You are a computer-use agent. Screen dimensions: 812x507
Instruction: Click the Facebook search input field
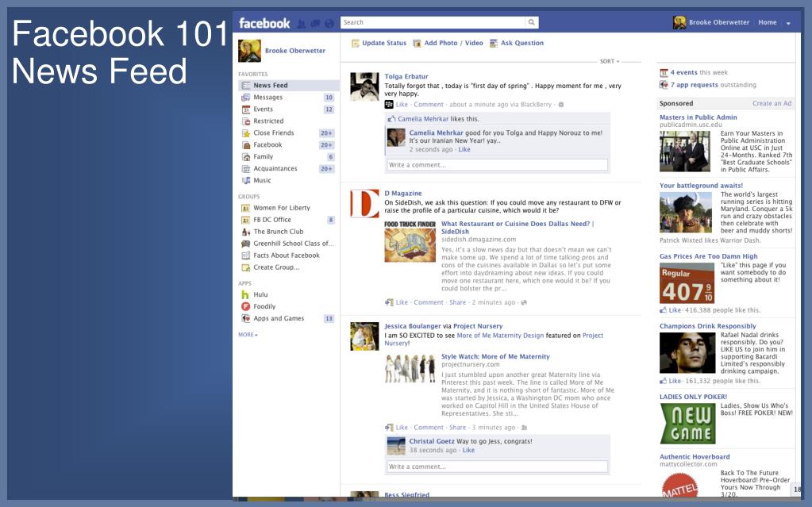point(433,22)
